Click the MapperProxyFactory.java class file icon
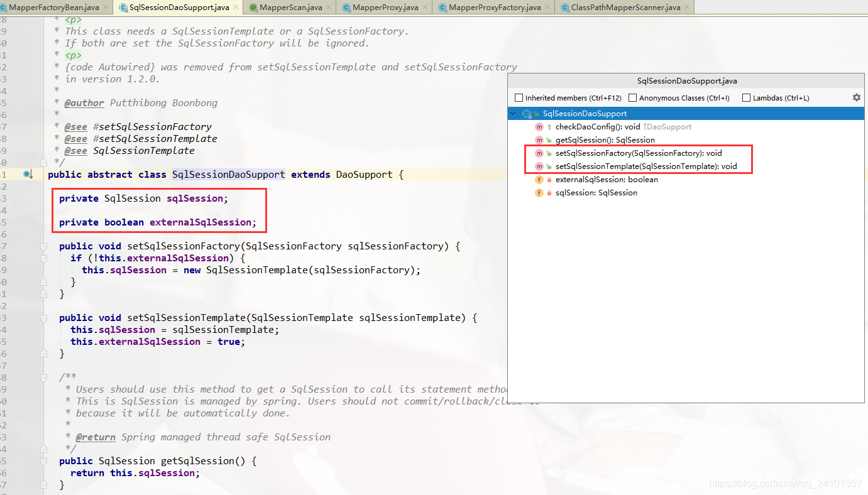This screenshot has height=495, width=868. tap(443, 8)
